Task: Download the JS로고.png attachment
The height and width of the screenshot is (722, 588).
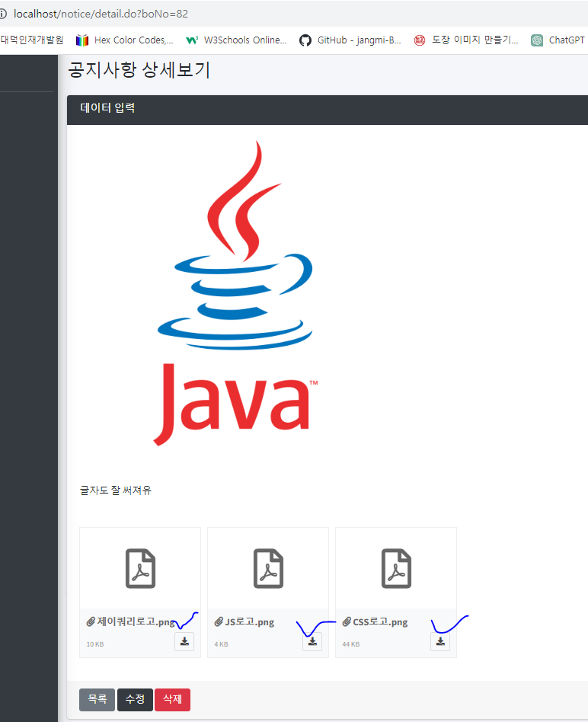Action: pyautogui.click(x=312, y=641)
